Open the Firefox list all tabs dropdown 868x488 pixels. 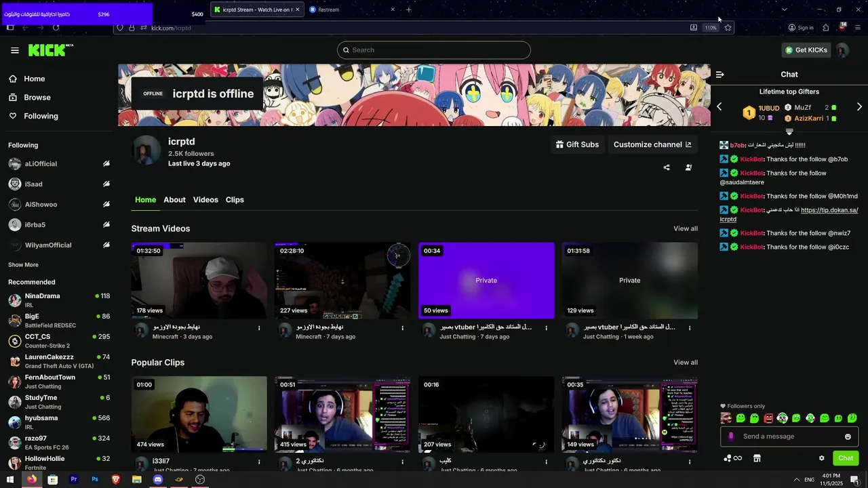[785, 9]
